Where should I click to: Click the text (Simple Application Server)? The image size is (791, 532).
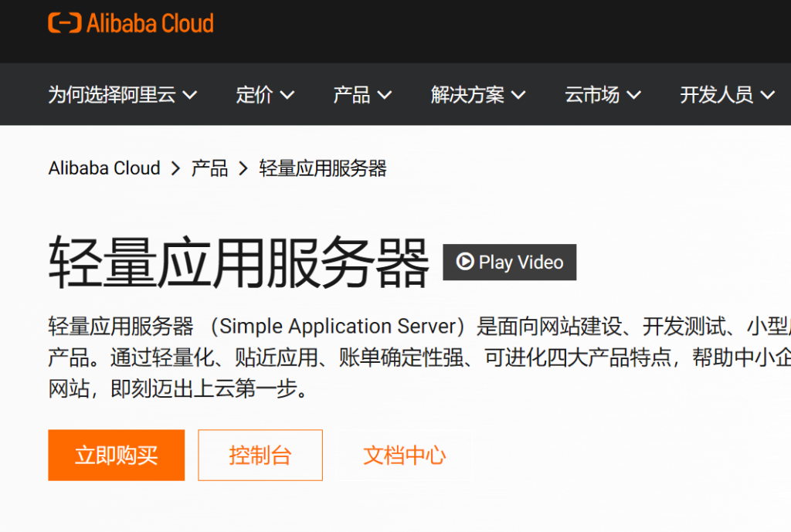(x=337, y=327)
